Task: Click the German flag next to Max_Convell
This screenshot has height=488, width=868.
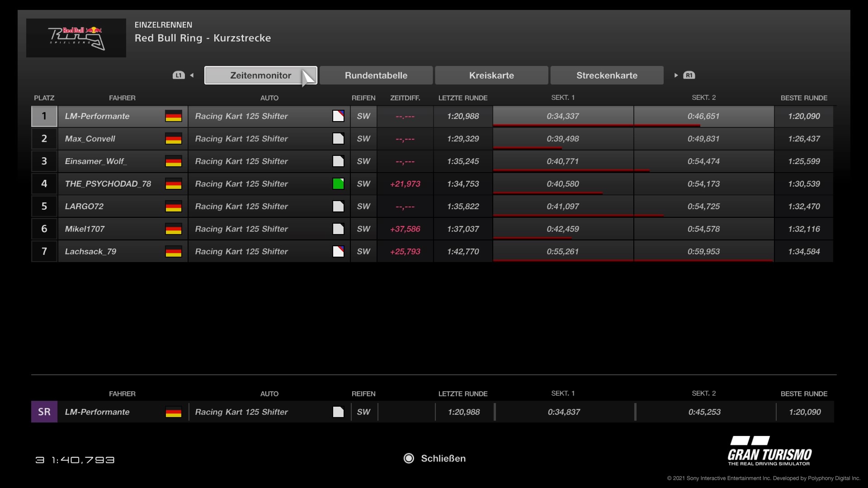Action: pyautogui.click(x=173, y=139)
